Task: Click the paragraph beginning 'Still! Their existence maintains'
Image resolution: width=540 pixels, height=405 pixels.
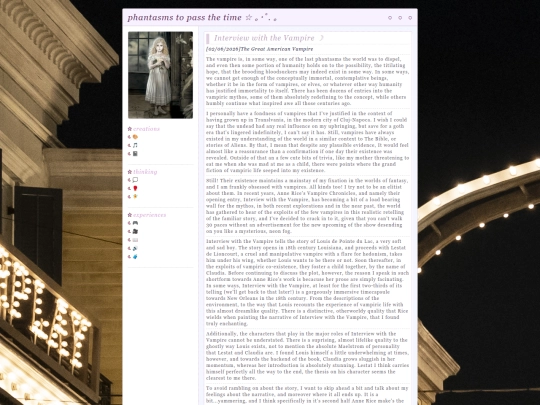Action: pos(308,206)
